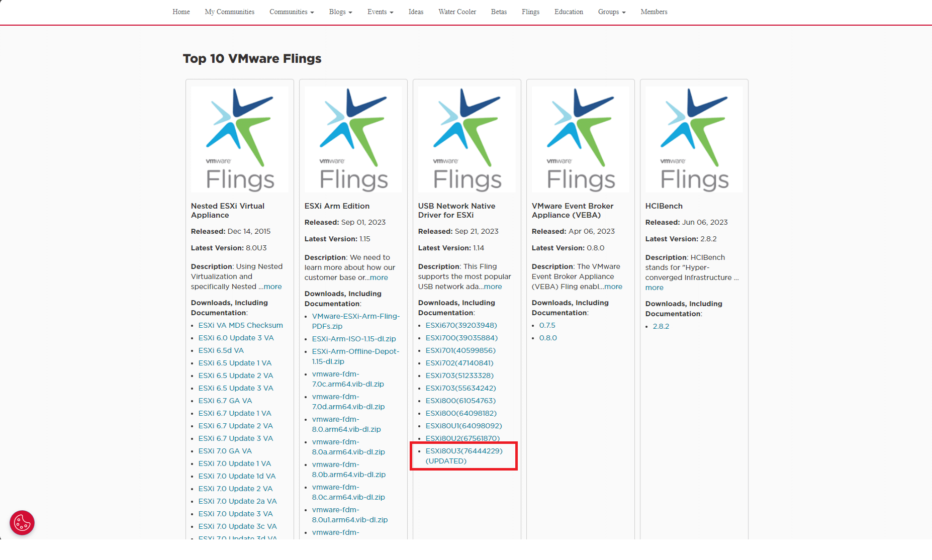Image resolution: width=932 pixels, height=560 pixels.
Task: Download ESXi800(61054763) USB driver
Action: coord(461,401)
